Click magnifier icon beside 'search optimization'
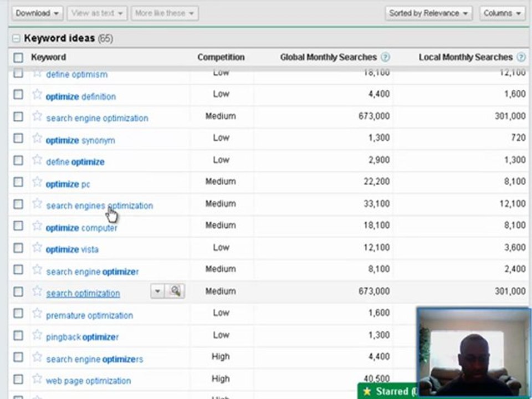The image size is (532, 399). 175,291
